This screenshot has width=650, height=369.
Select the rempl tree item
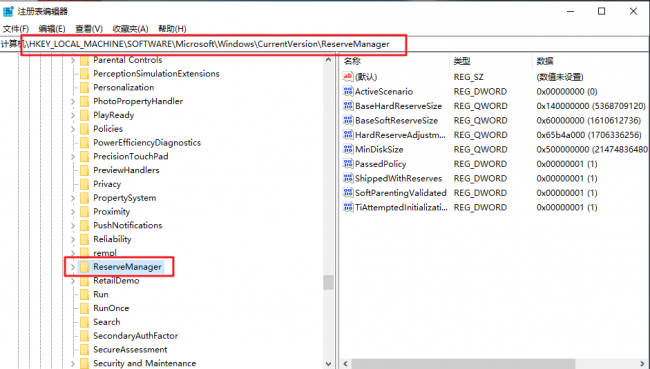pyautogui.click(x=105, y=253)
